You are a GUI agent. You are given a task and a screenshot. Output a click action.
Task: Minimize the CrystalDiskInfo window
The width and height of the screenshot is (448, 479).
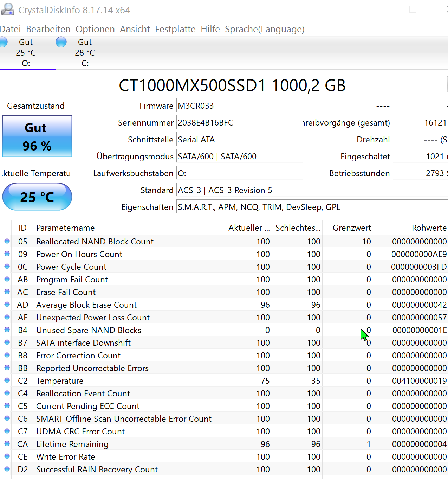pos(376,9)
